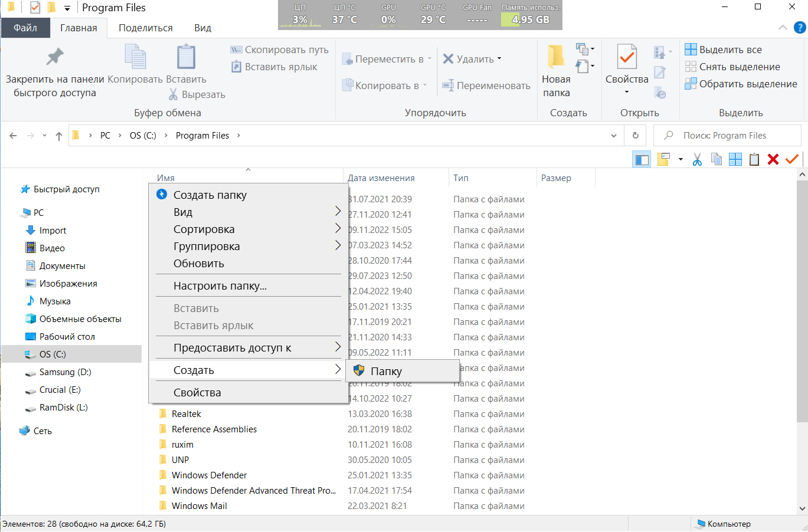This screenshot has width=808, height=532.
Task: Open the Группировка submenu
Action: tap(248, 246)
